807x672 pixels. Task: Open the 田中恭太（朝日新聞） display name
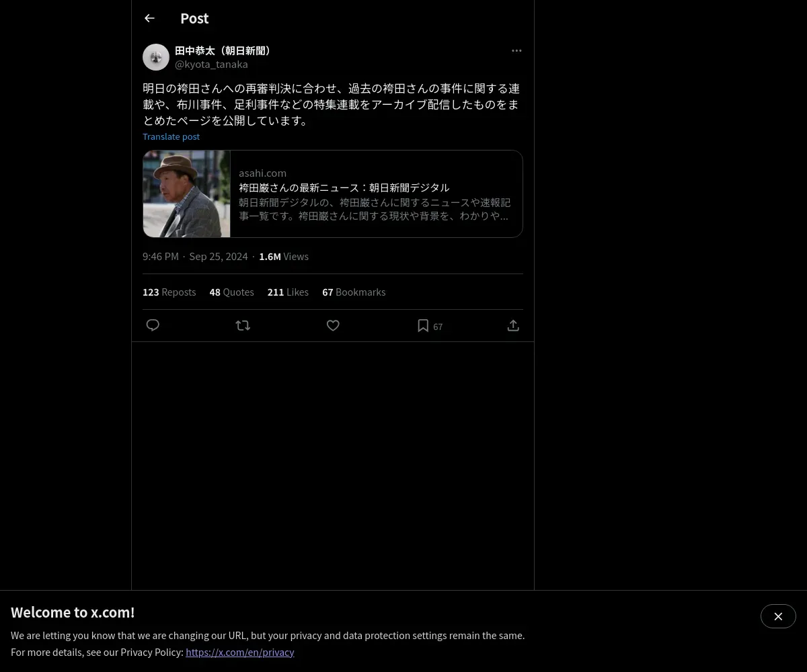coord(224,50)
